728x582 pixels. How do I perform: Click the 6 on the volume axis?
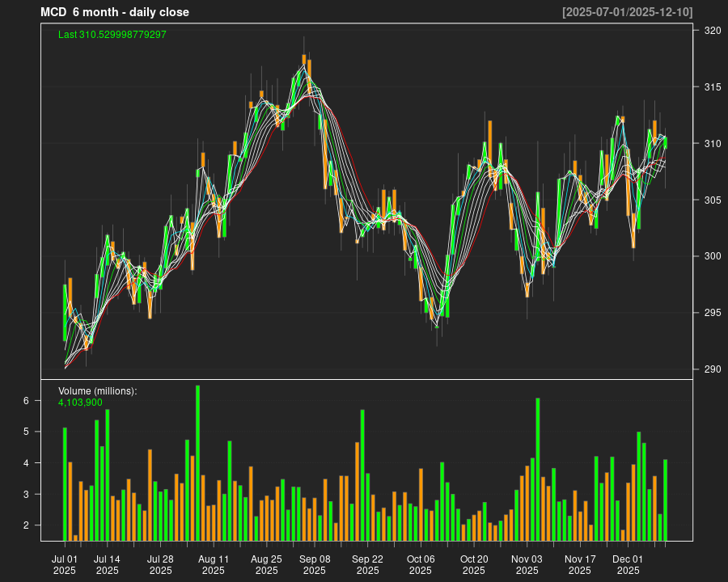tap(49, 401)
